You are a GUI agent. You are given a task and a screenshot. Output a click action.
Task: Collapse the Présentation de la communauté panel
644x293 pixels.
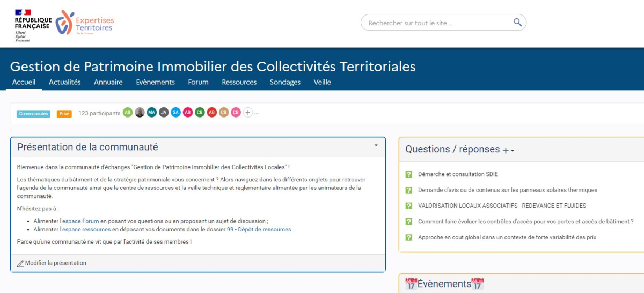tap(376, 145)
